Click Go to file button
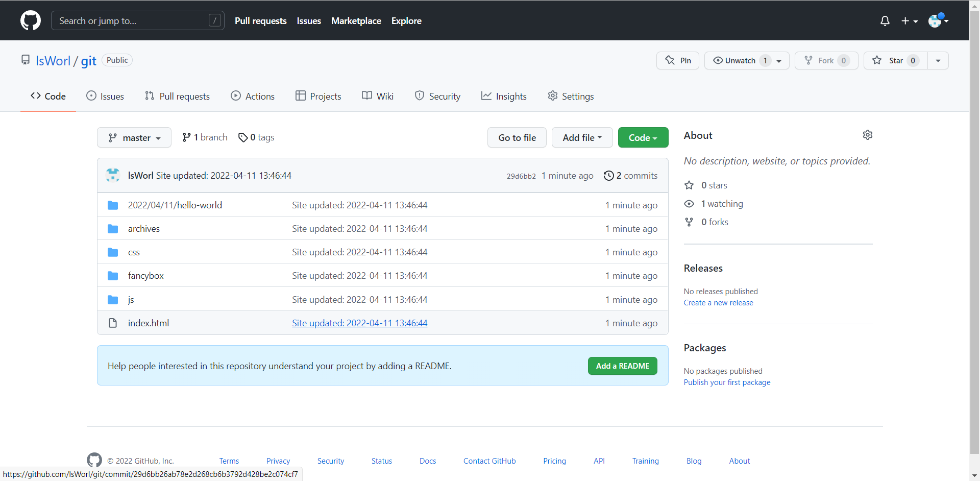The image size is (980, 481). 517,137
